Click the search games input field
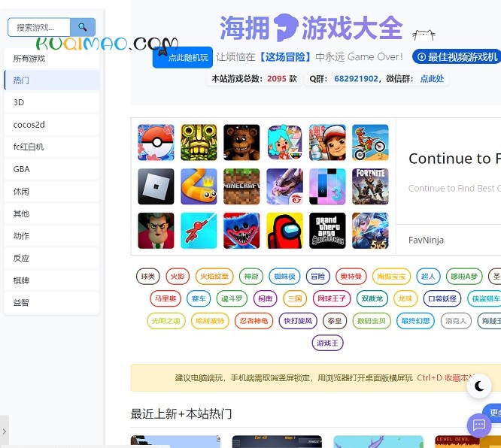Viewport: 501px width, 448px height. tap(39, 27)
